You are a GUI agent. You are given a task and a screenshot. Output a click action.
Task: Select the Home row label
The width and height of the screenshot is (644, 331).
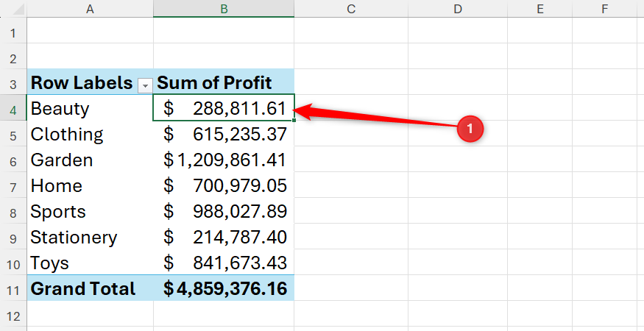click(90, 185)
